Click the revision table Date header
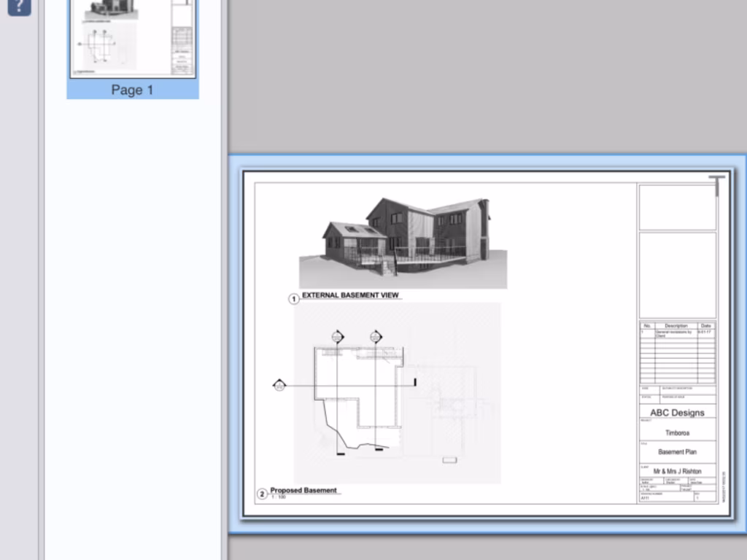 pos(706,326)
